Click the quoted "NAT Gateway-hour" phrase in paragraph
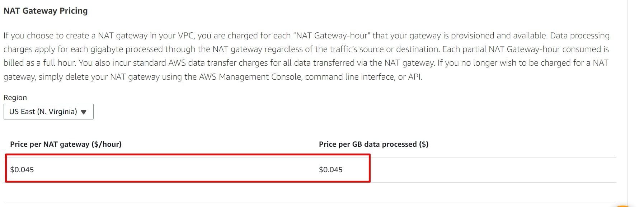 click(x=332, y=36)
